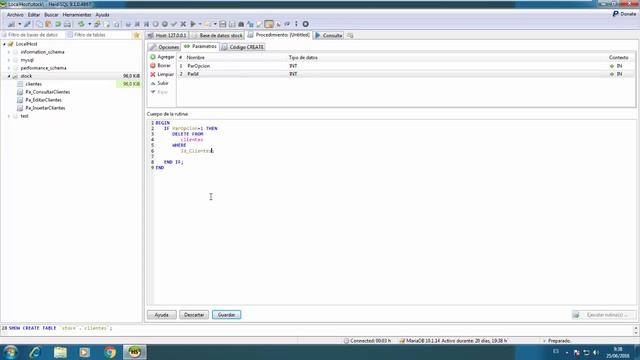Open the Código CREATE sub-tab
The height and width of the screenshot is (360, 640).
(242, 47)
